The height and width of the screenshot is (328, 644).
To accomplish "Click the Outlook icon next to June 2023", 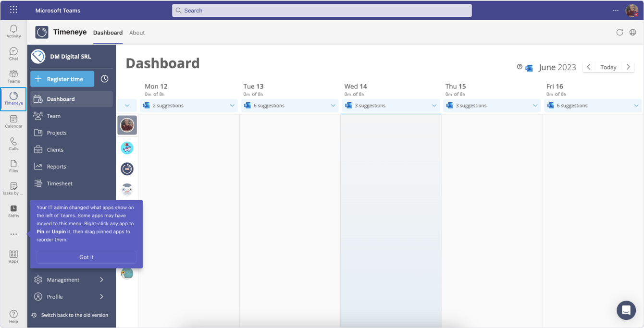I will point(529,68).
